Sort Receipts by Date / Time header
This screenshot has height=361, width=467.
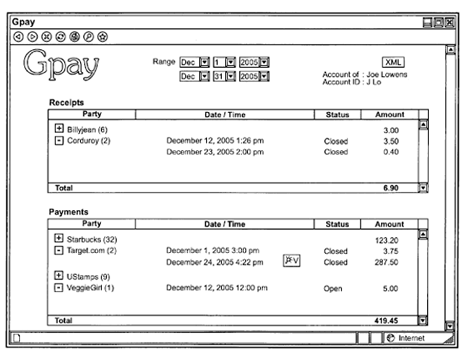tap(225, 114)
